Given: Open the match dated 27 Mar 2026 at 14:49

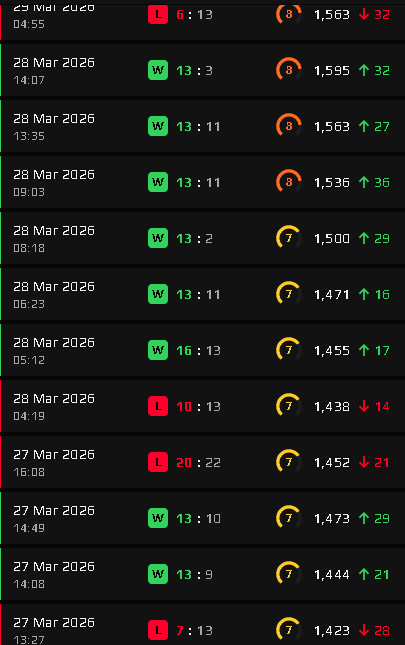Looking at the screenshot, I should (x=202, y=518).
